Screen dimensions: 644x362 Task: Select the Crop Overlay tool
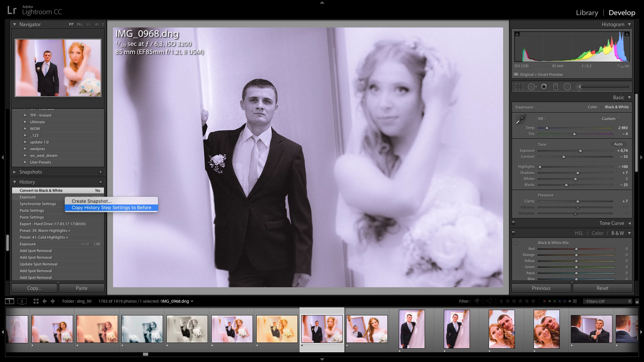519,87
